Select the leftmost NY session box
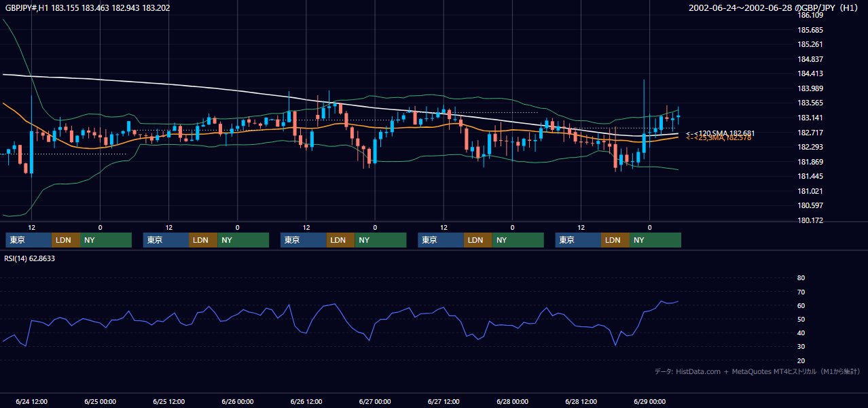This screenshot has height=408, width=868. click(x=105, y=240)
